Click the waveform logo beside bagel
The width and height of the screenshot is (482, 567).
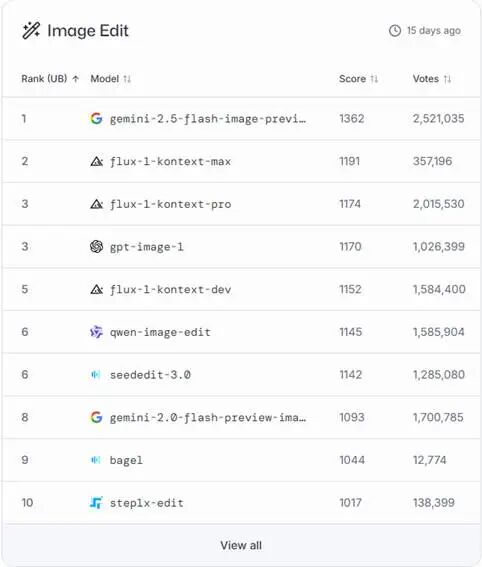tap(96, 460)
